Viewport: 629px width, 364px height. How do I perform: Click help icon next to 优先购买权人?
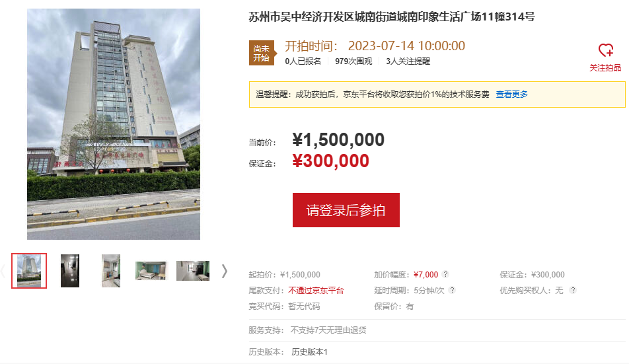573,290
